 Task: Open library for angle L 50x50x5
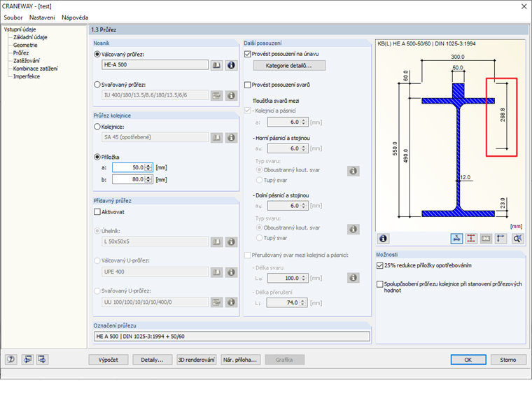216,241
